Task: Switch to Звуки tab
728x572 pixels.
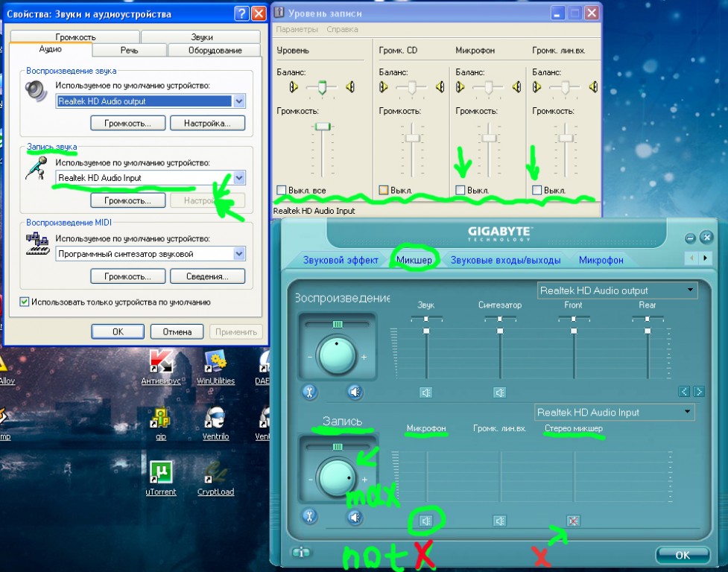Action: [201, 36]
